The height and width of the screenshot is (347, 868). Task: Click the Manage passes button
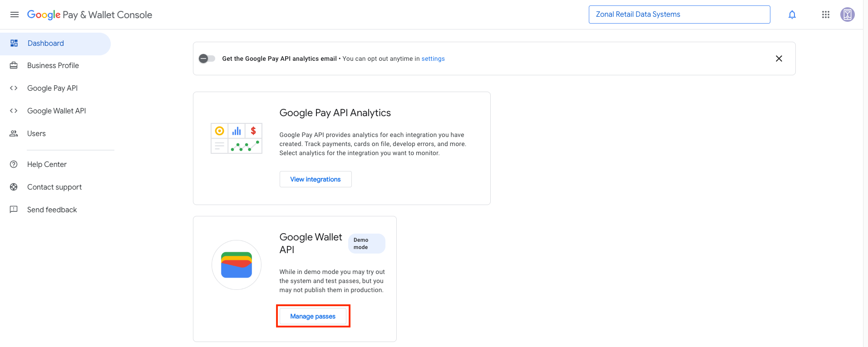click(313, 316)
